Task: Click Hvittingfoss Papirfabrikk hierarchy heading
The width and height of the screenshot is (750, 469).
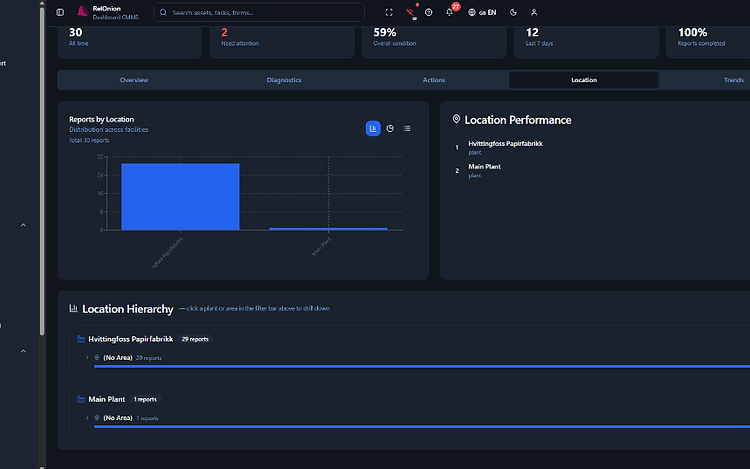Action: (131, 339)
